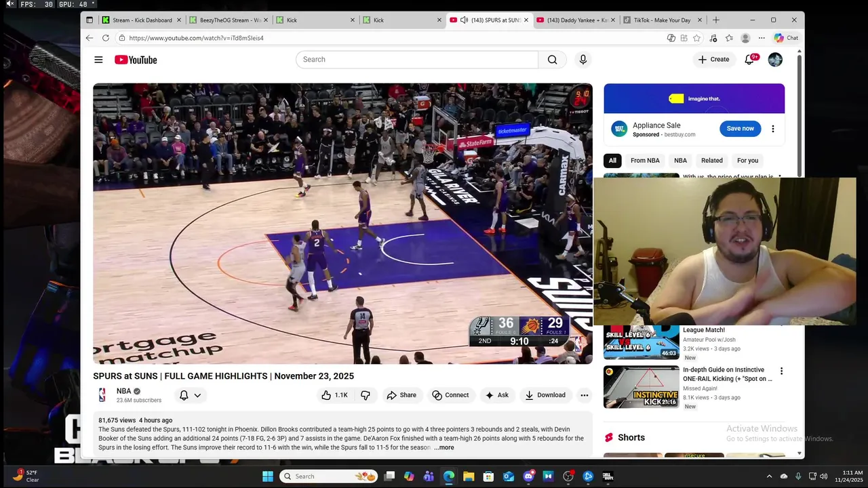Viewport: 868px width, 488px height.
Task: Share this video
Action: pos(401,395)
